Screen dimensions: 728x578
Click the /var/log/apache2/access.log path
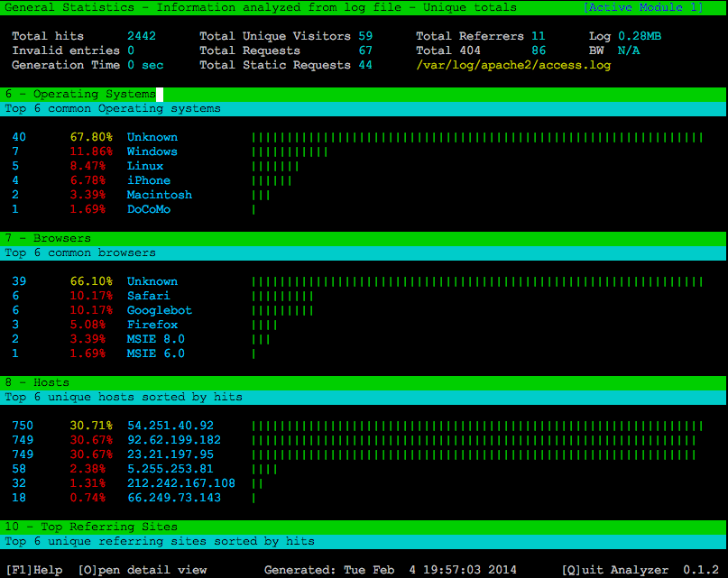(x=513, y=65)
